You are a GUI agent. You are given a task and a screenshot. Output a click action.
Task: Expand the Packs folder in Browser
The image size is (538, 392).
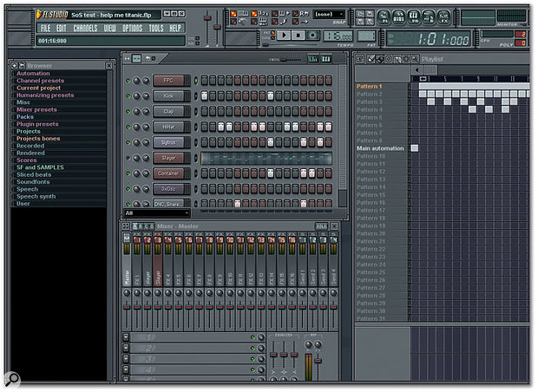click(25, 117)
